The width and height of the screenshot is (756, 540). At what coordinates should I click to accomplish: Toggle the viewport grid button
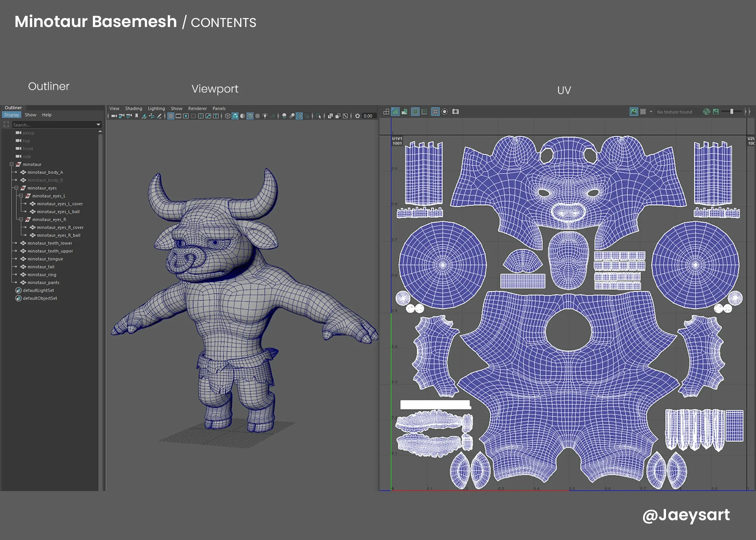(171, 116)
